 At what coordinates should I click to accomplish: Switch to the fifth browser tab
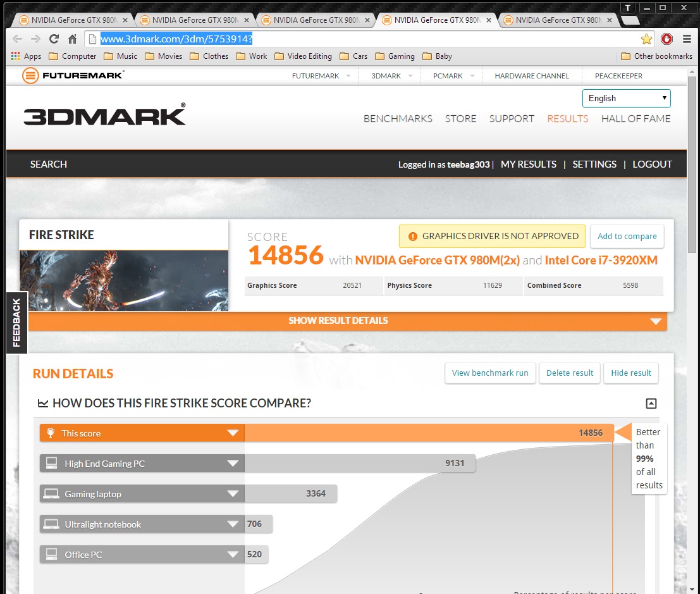click(x=558, y=20)
